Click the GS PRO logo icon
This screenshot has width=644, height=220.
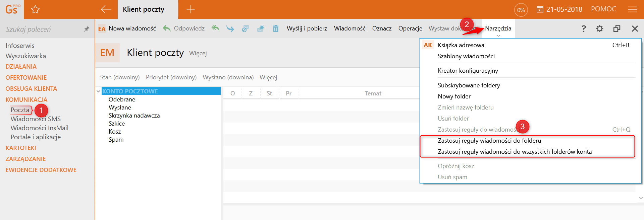click(12, 9)
